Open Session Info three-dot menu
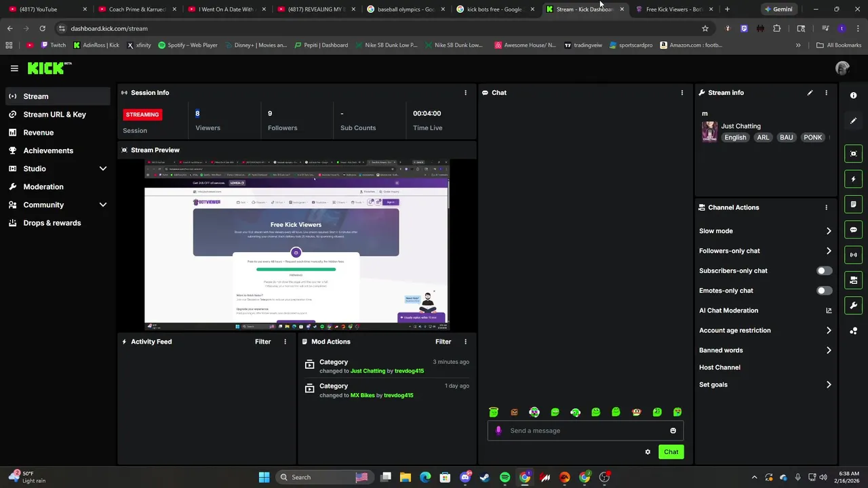 pos(465,93)
